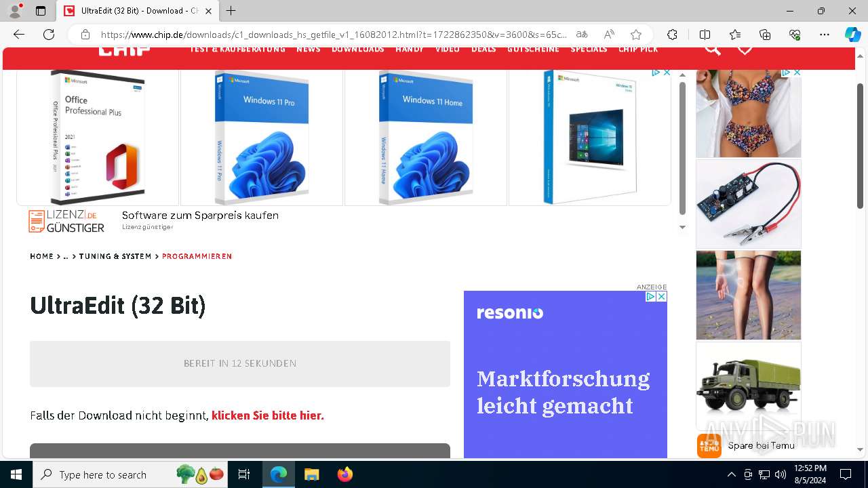868x488 pixels.
Task: Open the Downloads menu item
Action: (x=358, y=49)
